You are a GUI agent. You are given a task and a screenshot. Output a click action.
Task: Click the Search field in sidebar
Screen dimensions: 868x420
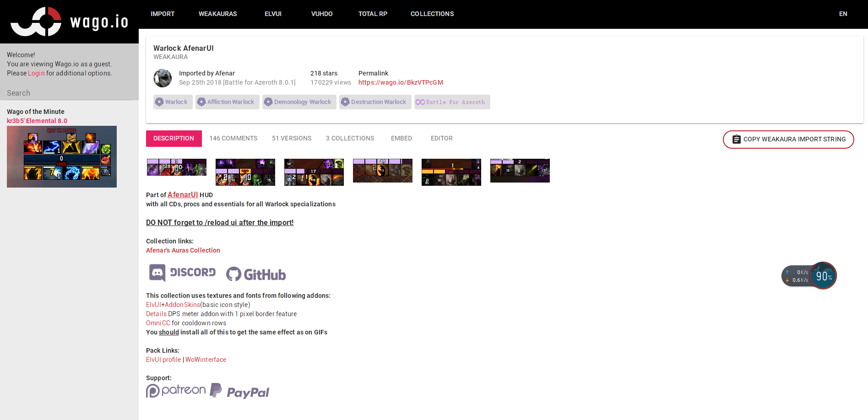(x=69, y=93)
